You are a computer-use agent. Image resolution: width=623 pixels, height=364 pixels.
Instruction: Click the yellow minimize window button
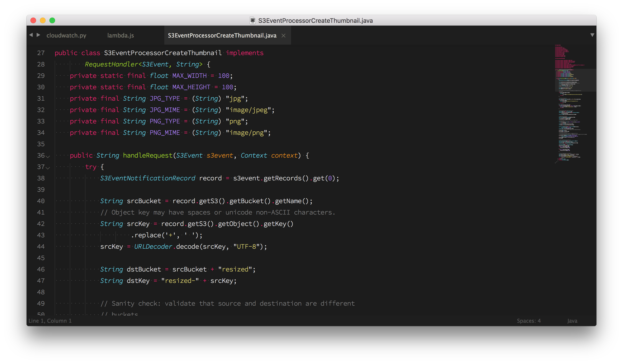tap(43, 20)
